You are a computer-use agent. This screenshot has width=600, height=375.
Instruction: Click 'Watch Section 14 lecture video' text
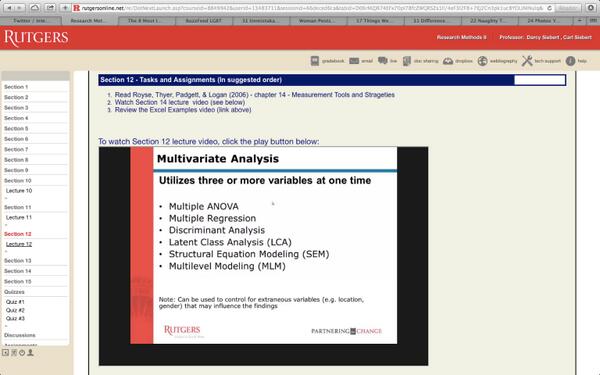(180, 102)
